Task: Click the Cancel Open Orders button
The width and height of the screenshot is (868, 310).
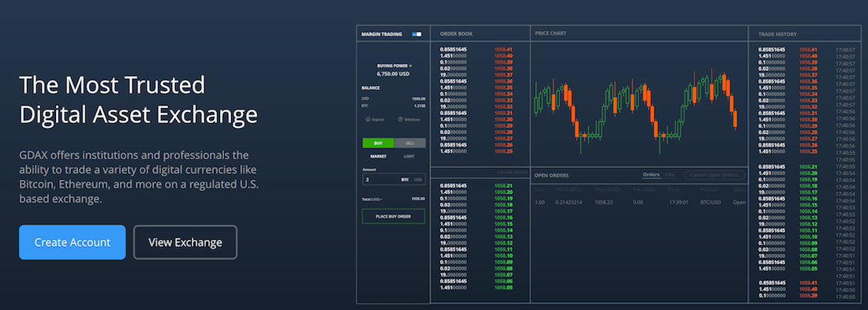Action: tap(715, 175)
